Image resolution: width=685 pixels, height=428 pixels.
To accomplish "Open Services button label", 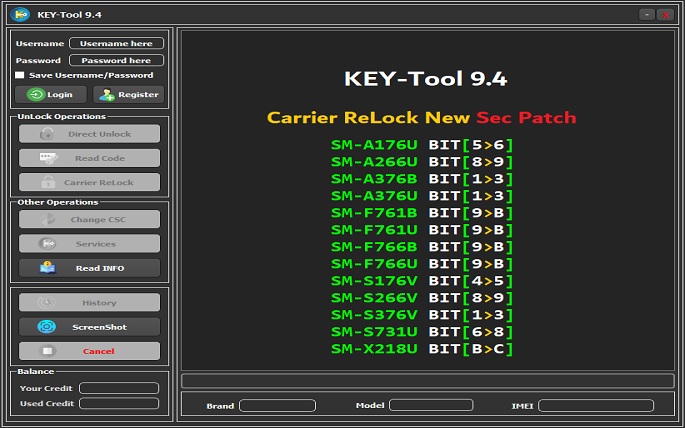I will (96, 244).
